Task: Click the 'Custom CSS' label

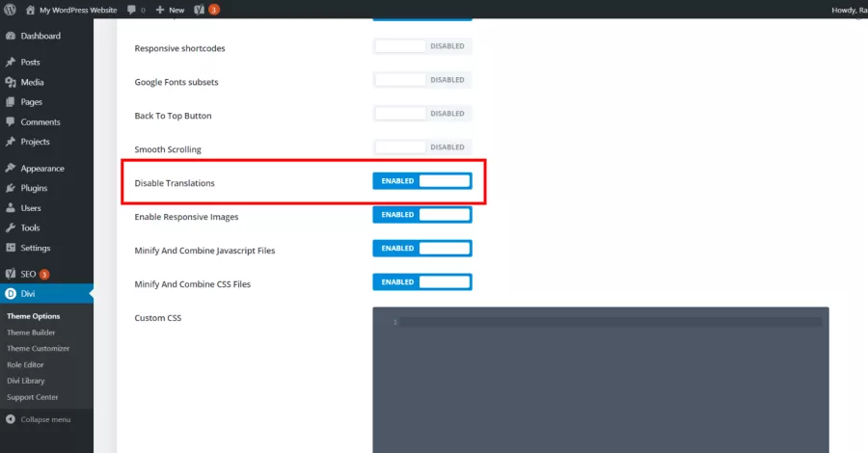Action: point(158,318)
